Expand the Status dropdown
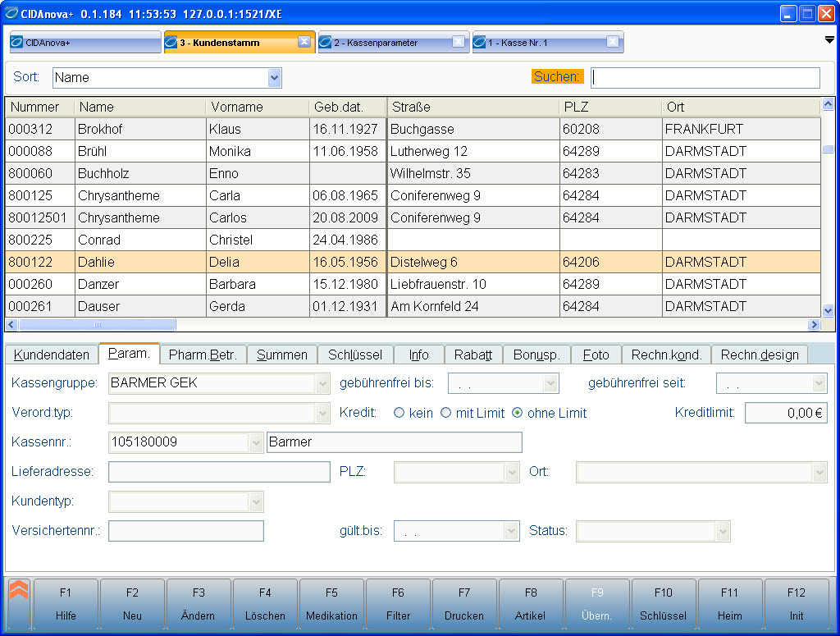 pyautogui.click(x=723, y=531)
